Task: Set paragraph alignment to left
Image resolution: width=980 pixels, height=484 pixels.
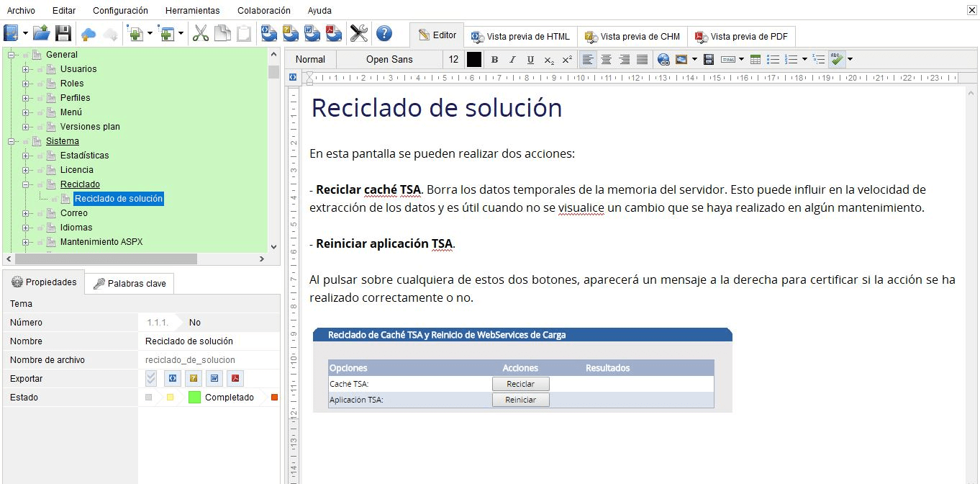Action: 589,60
